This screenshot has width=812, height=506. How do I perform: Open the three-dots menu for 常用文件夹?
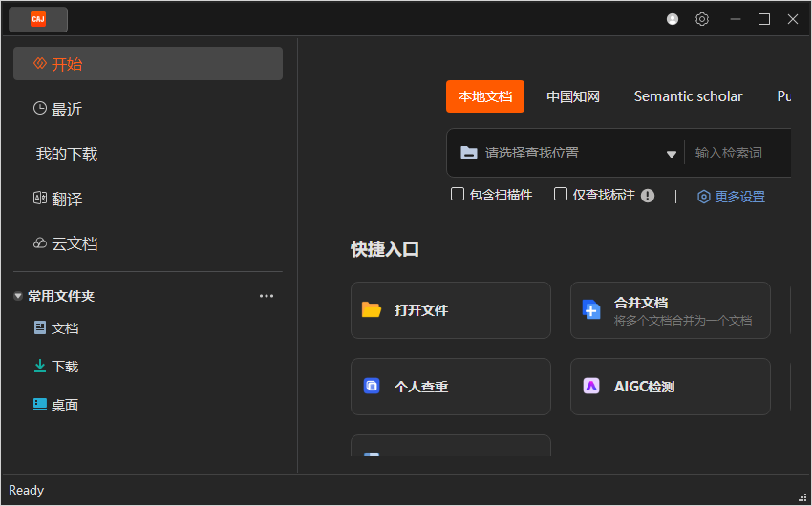[267, 296]
